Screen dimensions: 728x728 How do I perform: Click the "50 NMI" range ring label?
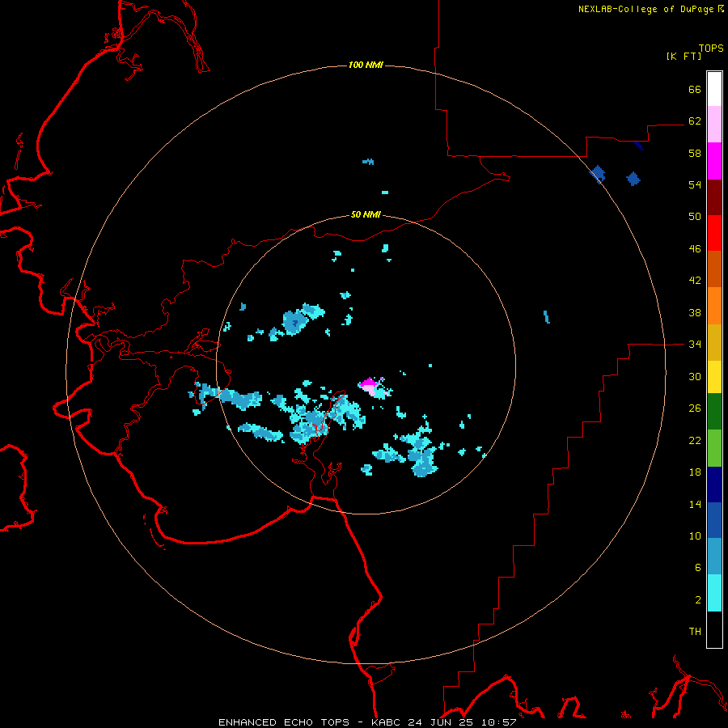(x=366, y=214)
